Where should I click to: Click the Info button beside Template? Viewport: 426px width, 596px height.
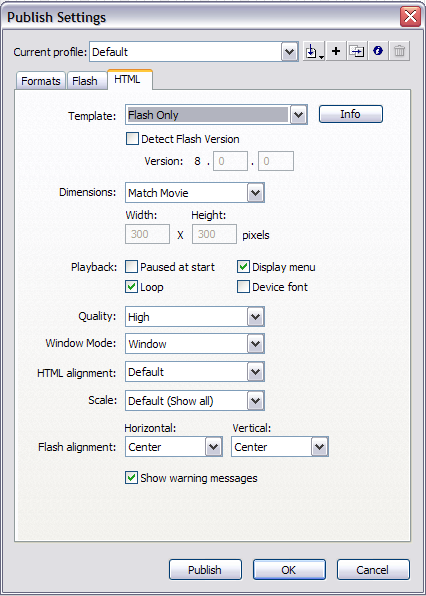[350, 114]
